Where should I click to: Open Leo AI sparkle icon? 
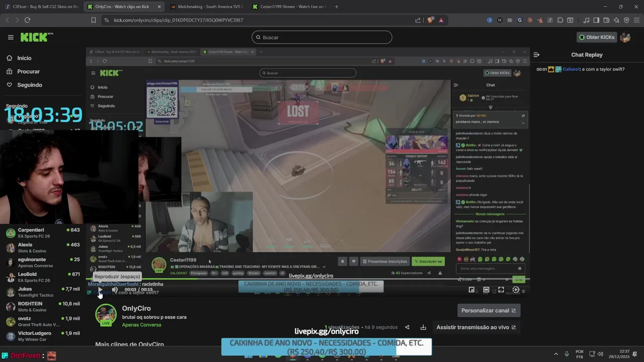616,20
